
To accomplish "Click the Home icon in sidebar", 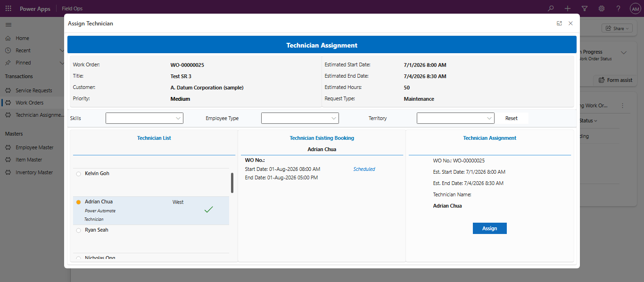I will [x=8, y=38].
